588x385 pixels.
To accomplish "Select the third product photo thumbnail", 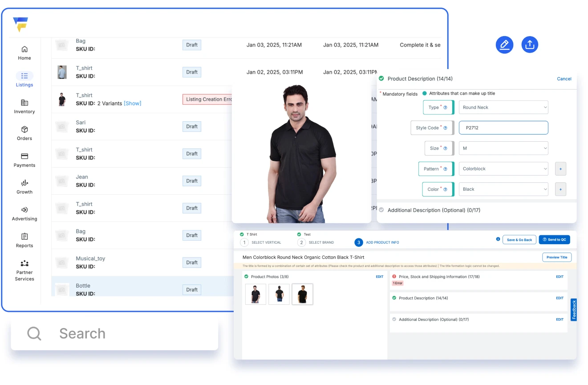I will 302,294.
